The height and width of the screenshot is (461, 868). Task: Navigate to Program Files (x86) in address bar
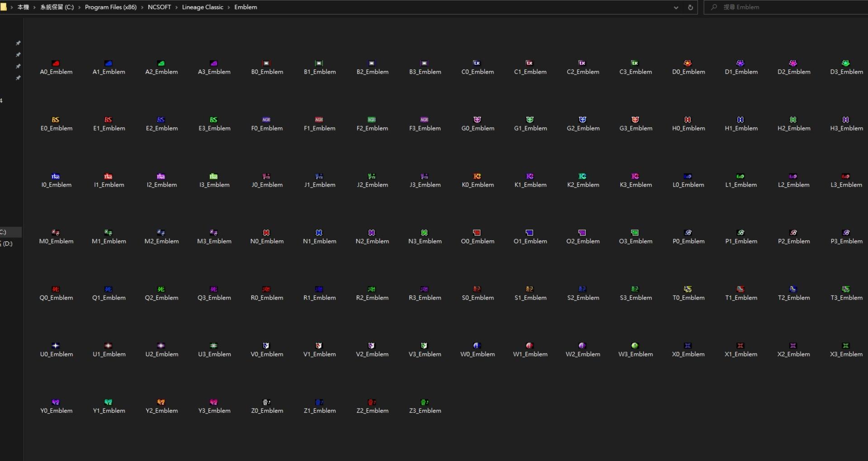coord(111,7)
